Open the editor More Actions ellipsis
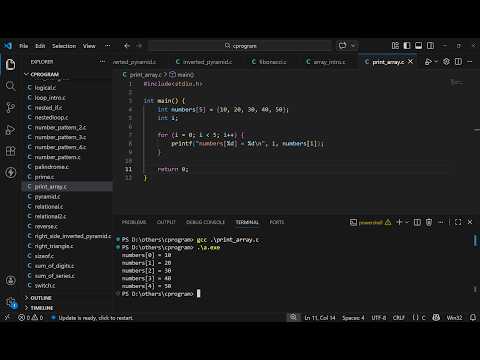Viewport: 480px width, 360px height. 470,62
